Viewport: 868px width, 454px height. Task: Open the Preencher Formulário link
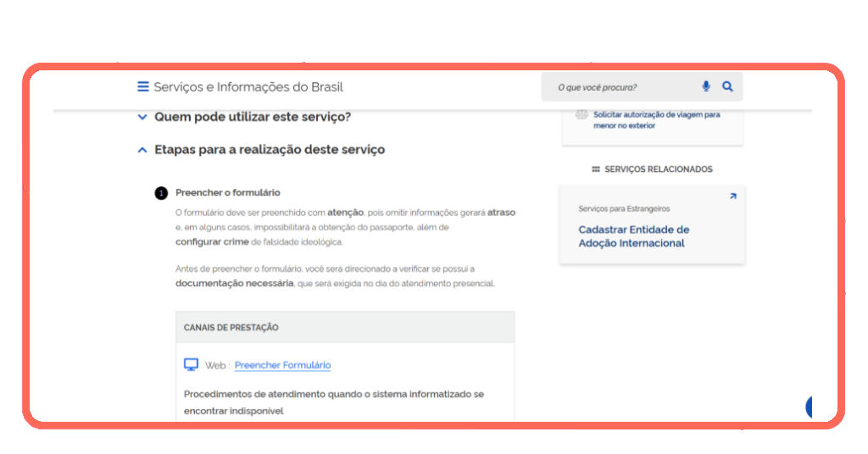coord(282,365)
